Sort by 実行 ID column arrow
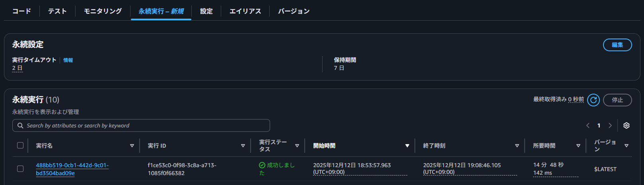Viewport: 644px width, 185px height. click(243, 146)
